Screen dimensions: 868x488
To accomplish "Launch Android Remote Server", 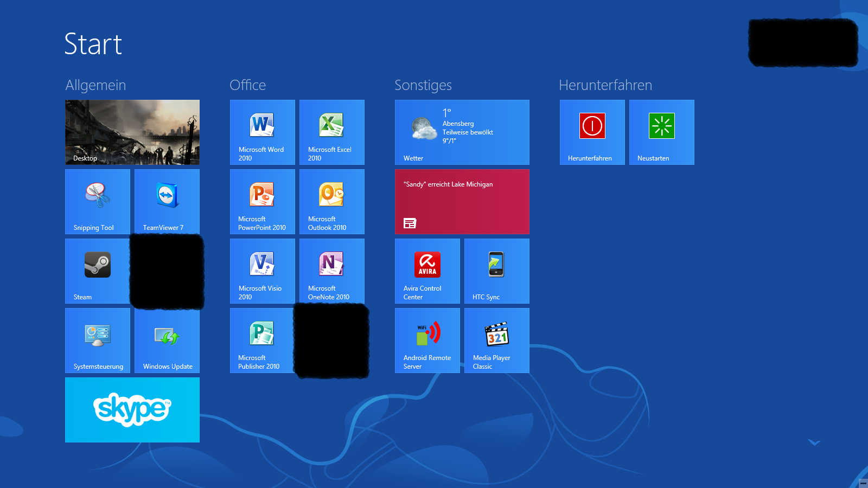I will coord(427,341).
